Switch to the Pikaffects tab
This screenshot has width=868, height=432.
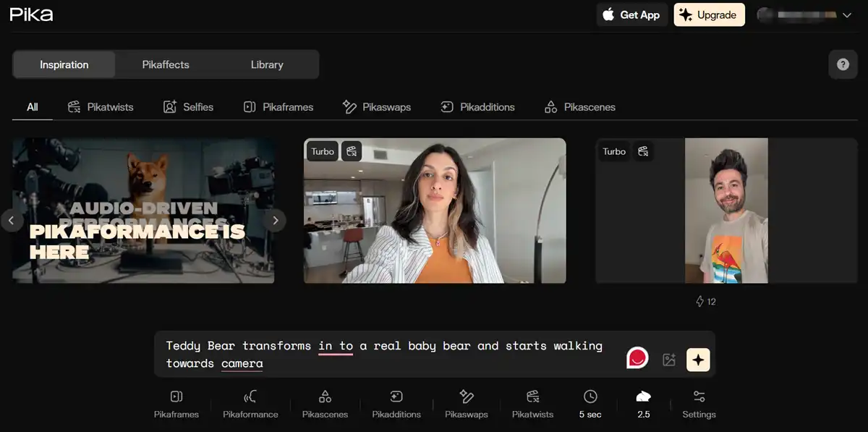tap(166, 64)
